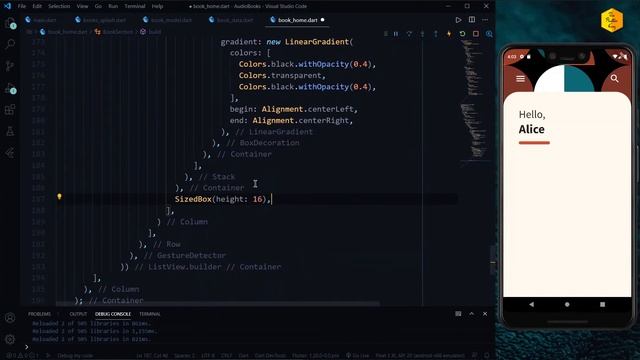Open the Search view in activity bar
Viewport: 640px width, 360px height.
click(x=10, y=44)
